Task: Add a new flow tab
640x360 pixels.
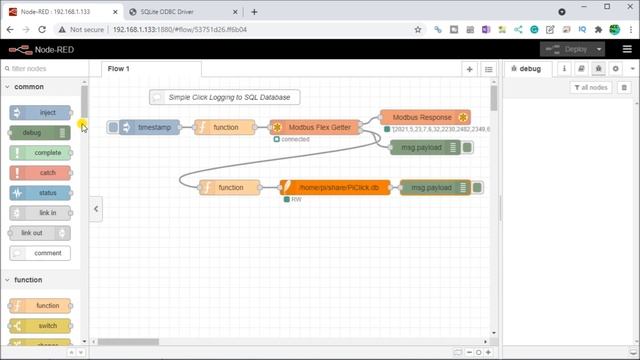Action: pyautogui.click(x=469, y=69)
